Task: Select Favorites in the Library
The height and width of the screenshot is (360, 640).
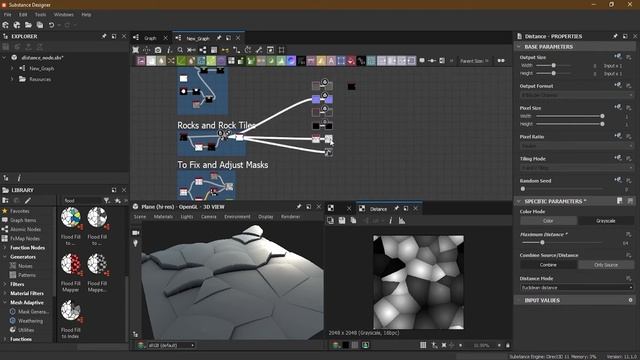Action: tap(20, 211)
